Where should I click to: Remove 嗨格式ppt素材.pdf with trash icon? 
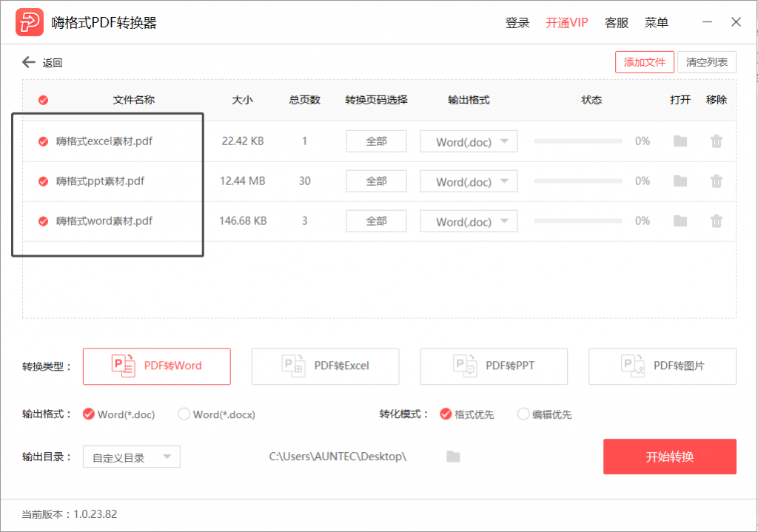tap(717, 181)
